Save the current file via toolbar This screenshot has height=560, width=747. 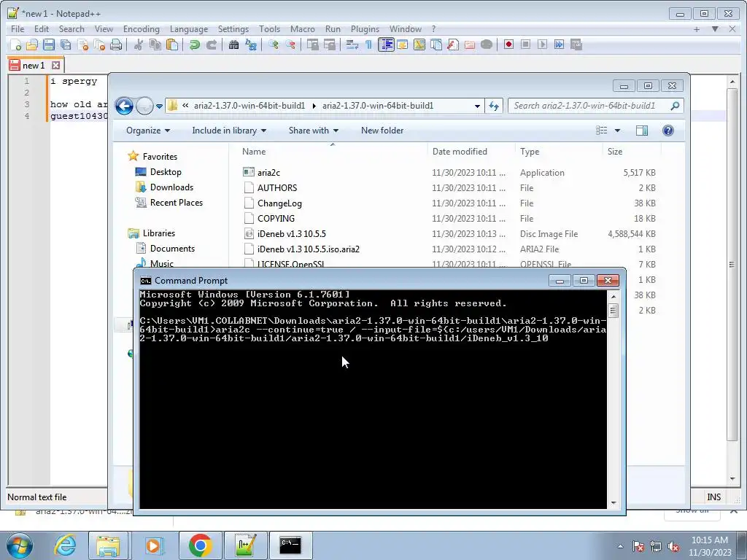coord(49,44)
